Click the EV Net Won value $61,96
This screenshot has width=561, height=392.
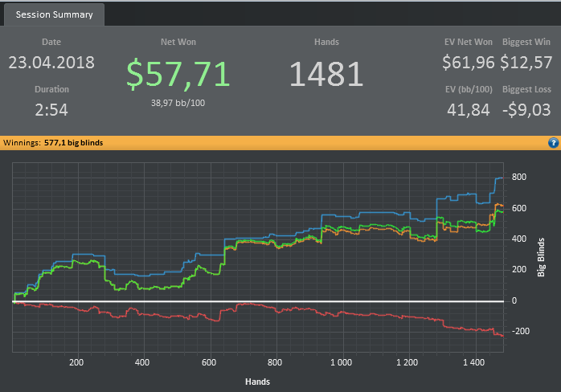point(468,62)
